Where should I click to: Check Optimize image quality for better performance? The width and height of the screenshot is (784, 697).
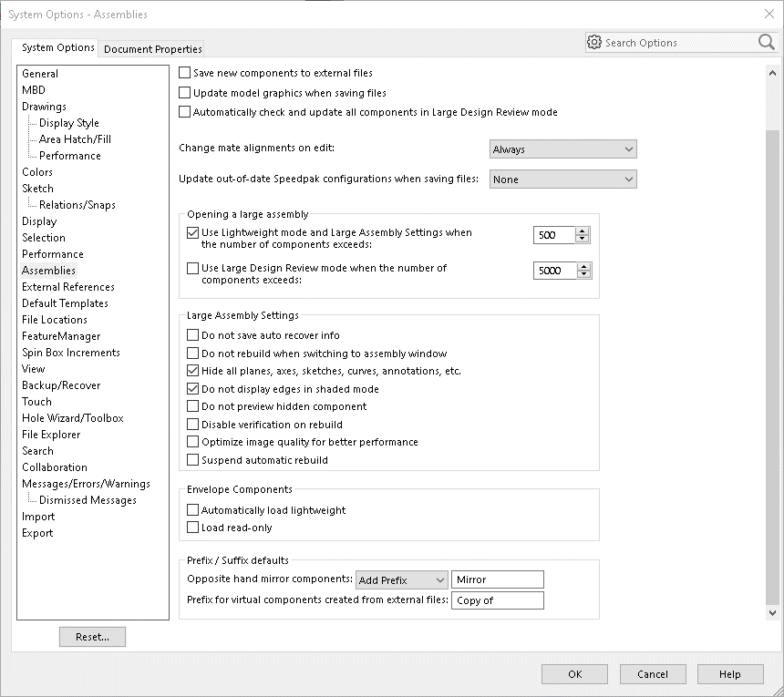coord(192,442)
